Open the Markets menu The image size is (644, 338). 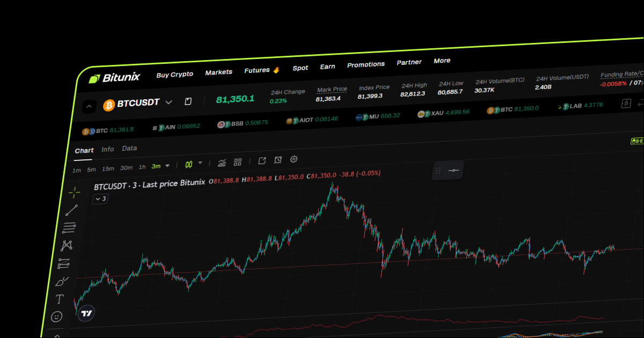pyautogui.click(x=218, y=72)
